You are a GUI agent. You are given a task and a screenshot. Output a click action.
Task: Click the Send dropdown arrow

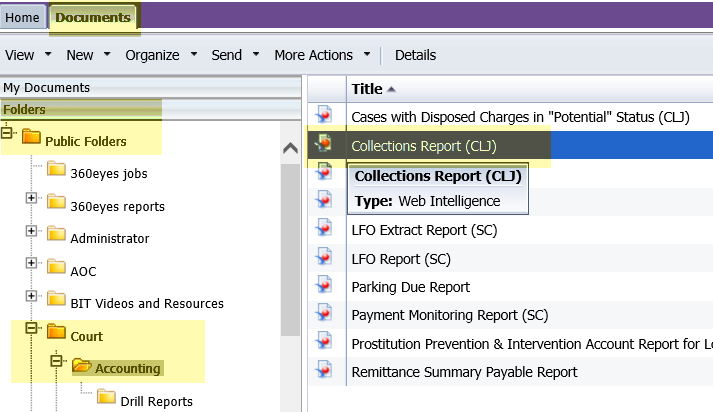(256, 54)
